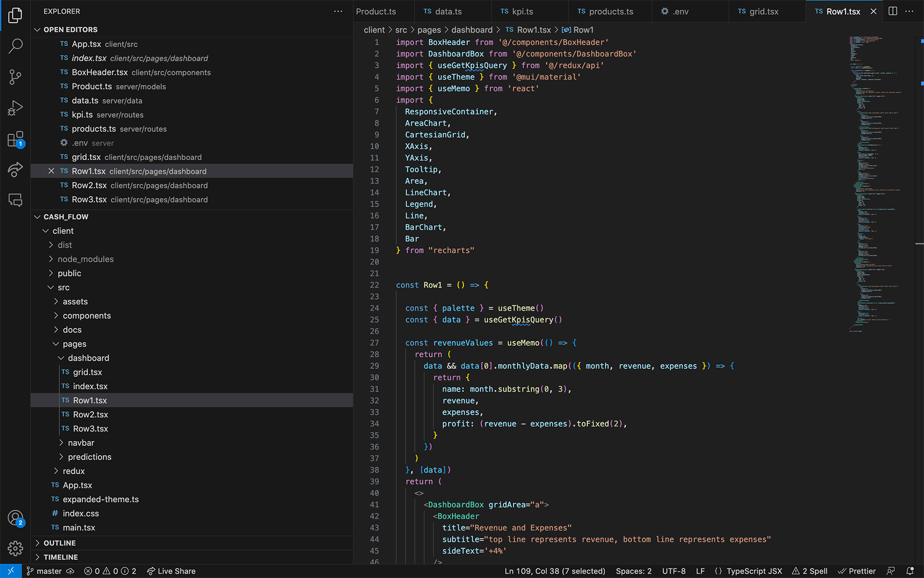Split the editor to the right
Screen dimensions: 924x578
pyautogui.click(x=893, y=11)
